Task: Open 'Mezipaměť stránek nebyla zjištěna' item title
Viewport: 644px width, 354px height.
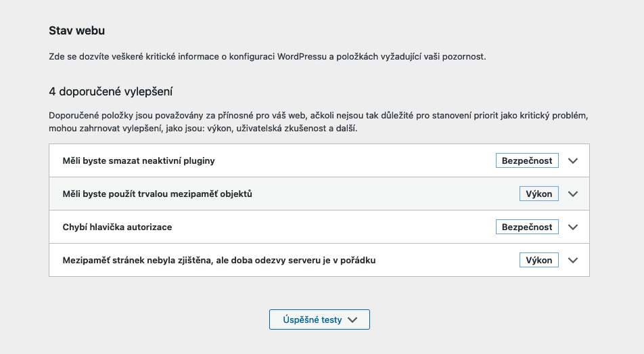Action: tap(218, 261)
